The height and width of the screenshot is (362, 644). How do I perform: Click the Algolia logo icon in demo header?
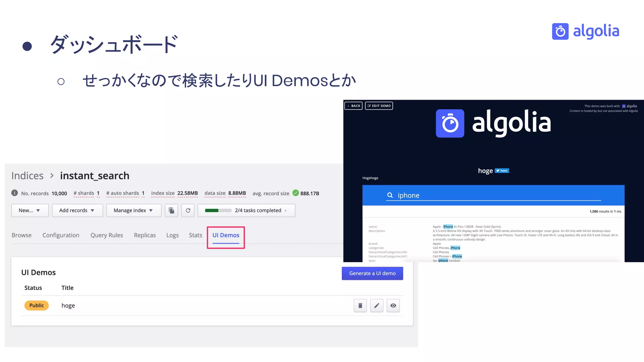click(450, 123)
